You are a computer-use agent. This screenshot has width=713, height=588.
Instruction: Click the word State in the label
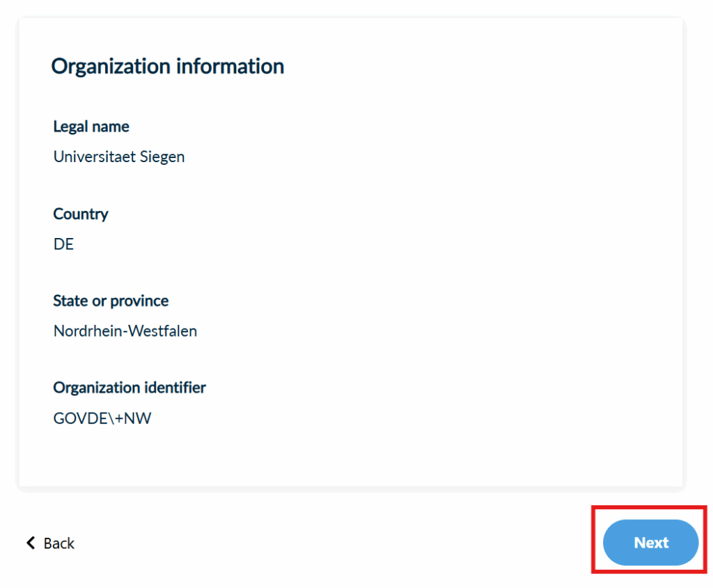pos(70,301)
